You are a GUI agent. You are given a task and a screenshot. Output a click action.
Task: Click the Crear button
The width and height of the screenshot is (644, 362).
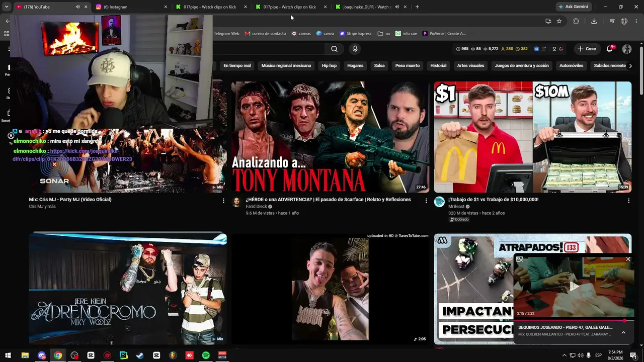click(x=587, y=49)
